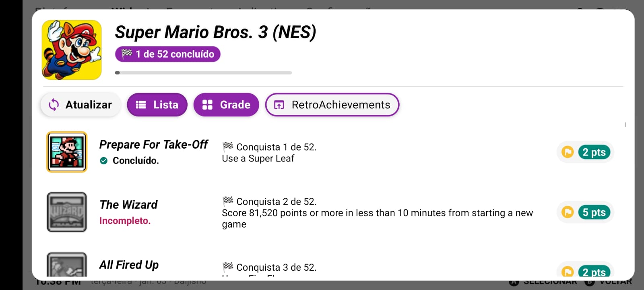Select the list icon beside Lista
Viewport: 644px width, 290px height.
point(141,105)
